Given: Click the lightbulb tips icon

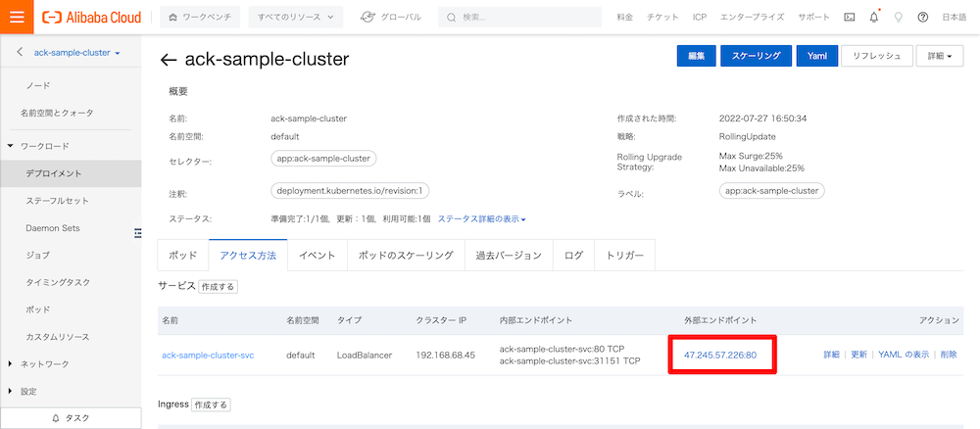Looking at the screenshot, I should [898, 18].
